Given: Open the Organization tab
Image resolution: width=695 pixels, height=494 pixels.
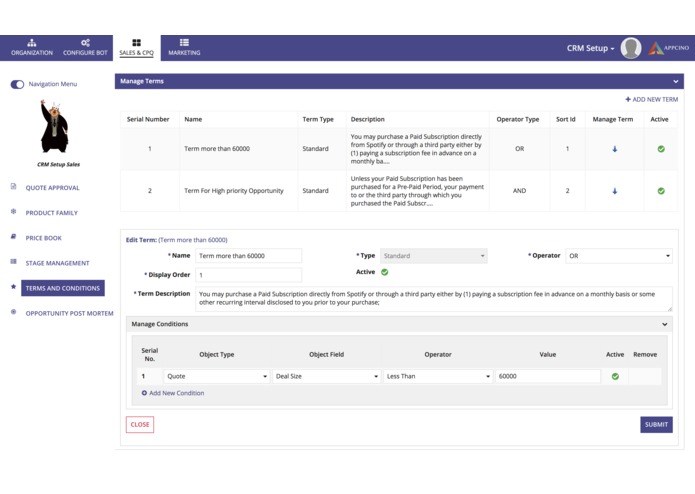Looking at the screenshot, I should (x=32, y=47).
